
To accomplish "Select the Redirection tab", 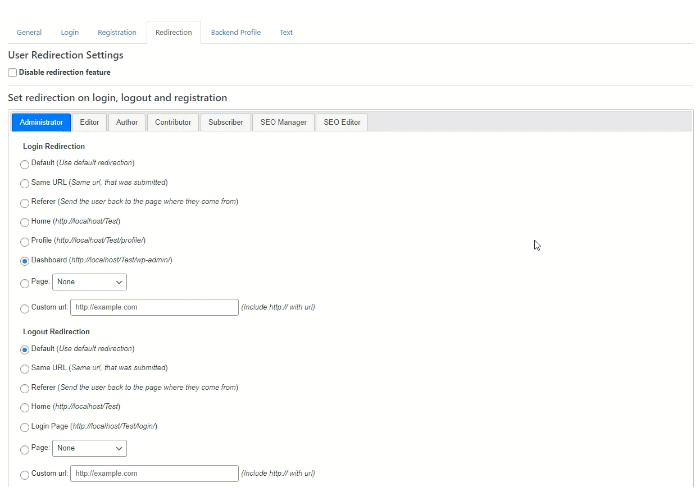I will [x=174, y=33].
